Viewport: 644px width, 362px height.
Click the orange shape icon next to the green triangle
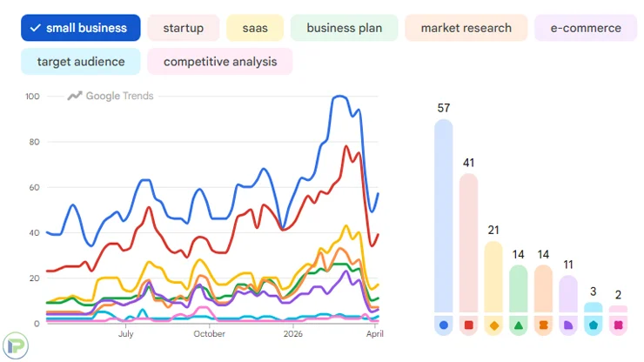pyautogui.click(x=543, y=325)
